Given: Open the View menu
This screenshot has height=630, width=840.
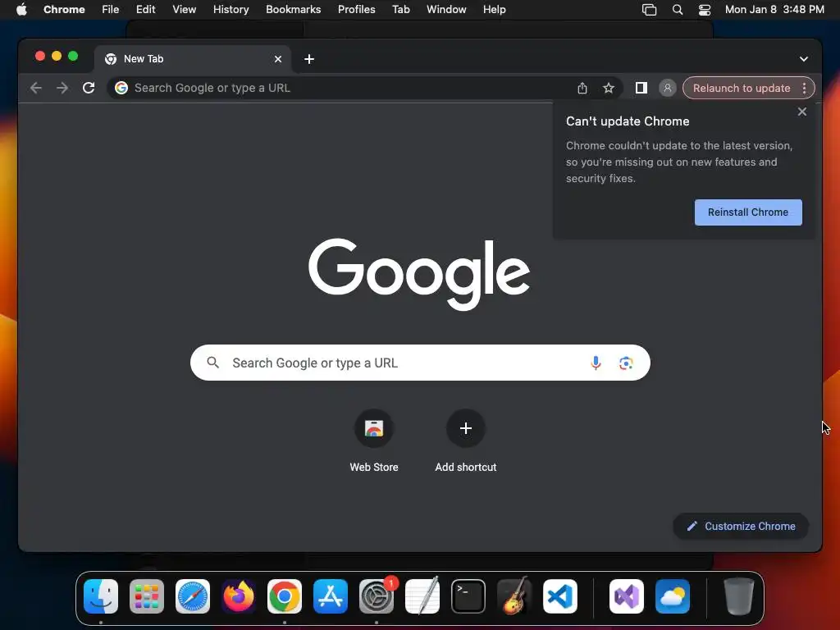Looking at the screenshot, I should 185,10.
